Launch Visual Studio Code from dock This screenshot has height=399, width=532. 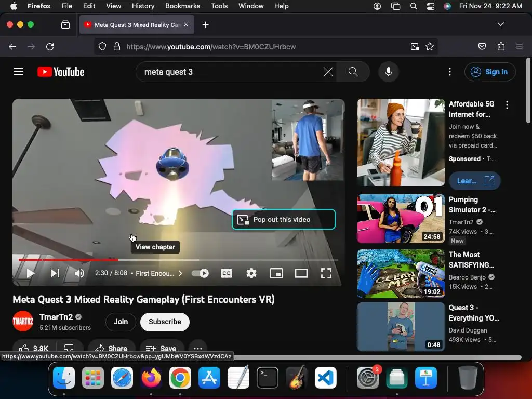pos(326,378)
